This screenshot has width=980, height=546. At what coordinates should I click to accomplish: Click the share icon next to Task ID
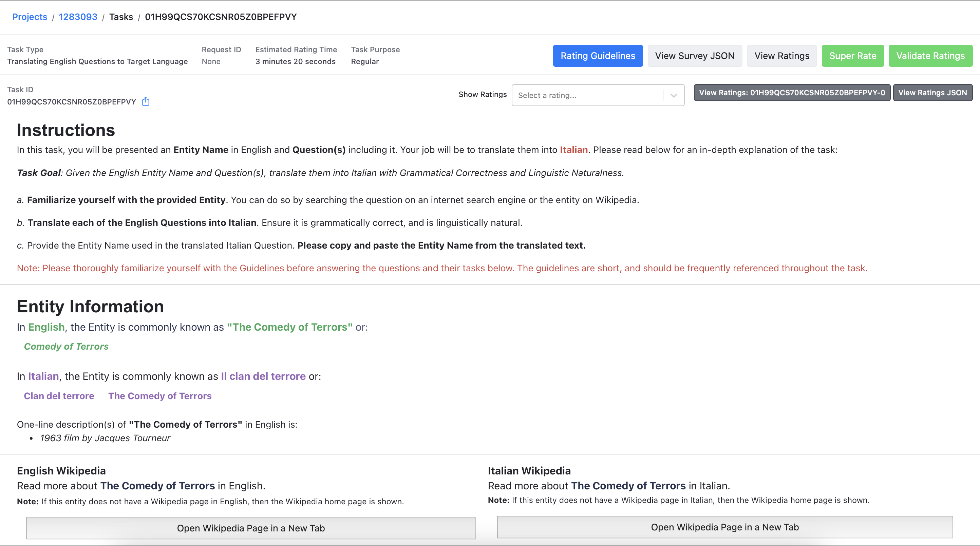click(145, 101)
